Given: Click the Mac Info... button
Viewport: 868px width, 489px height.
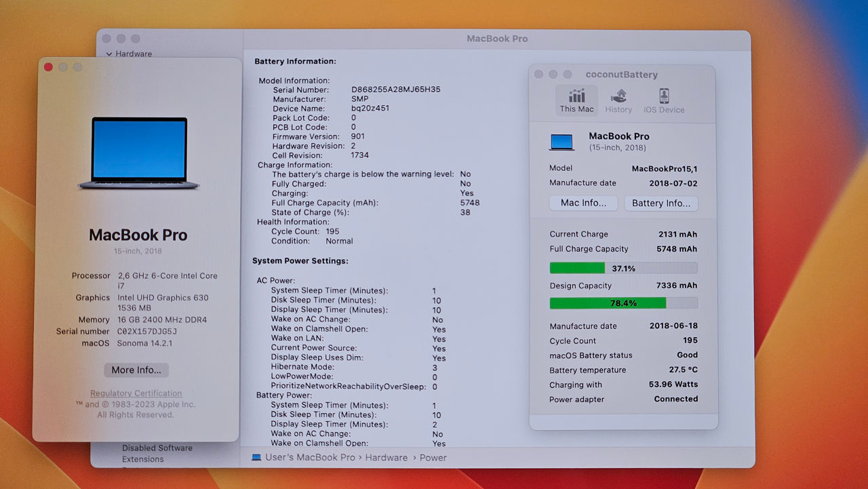Looking at the screenshot, I should click(583, 203).
